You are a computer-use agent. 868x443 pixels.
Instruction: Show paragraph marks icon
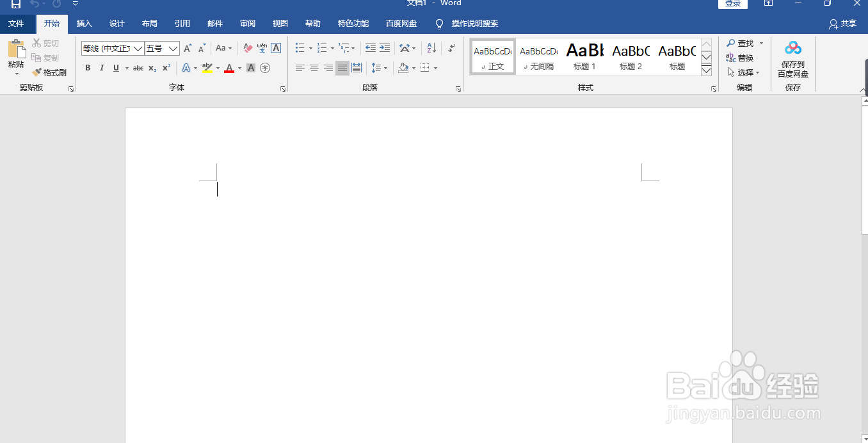click(x=452, y=48)
